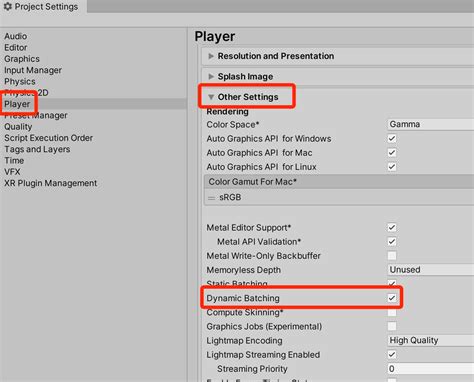
Task: Toggle Auto Graphics API for Linux
Action: (x=392, y=167)
